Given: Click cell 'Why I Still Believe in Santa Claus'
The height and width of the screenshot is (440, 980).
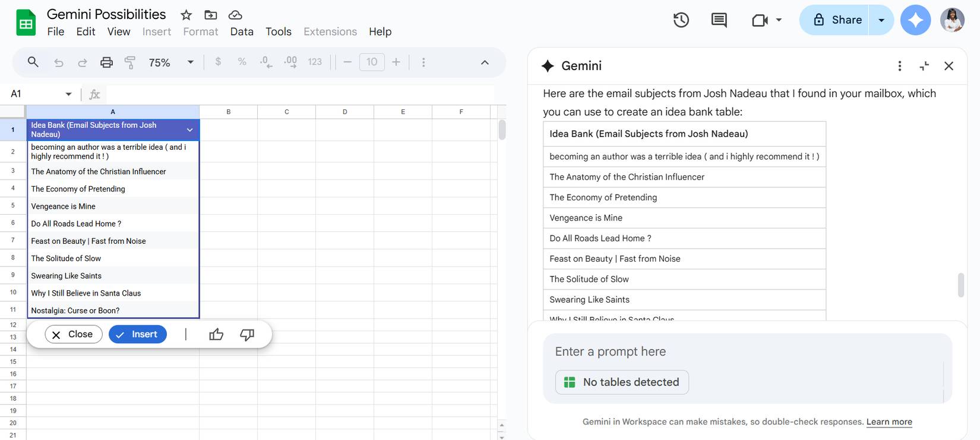Looking at the screenshot, I should pos(113,293).
